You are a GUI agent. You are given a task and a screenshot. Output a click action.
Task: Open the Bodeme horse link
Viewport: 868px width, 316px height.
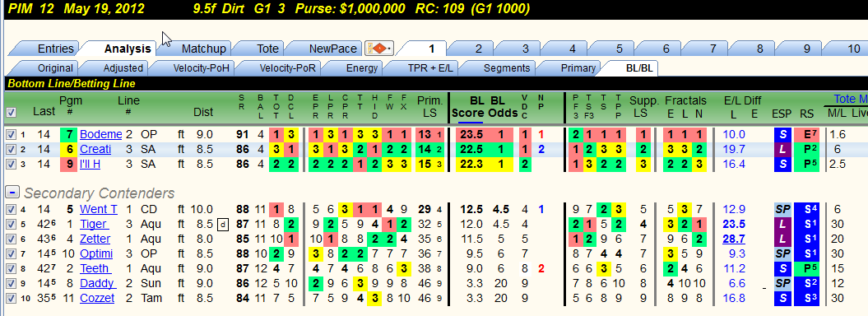pyautogui.click(x=100, y=134)
